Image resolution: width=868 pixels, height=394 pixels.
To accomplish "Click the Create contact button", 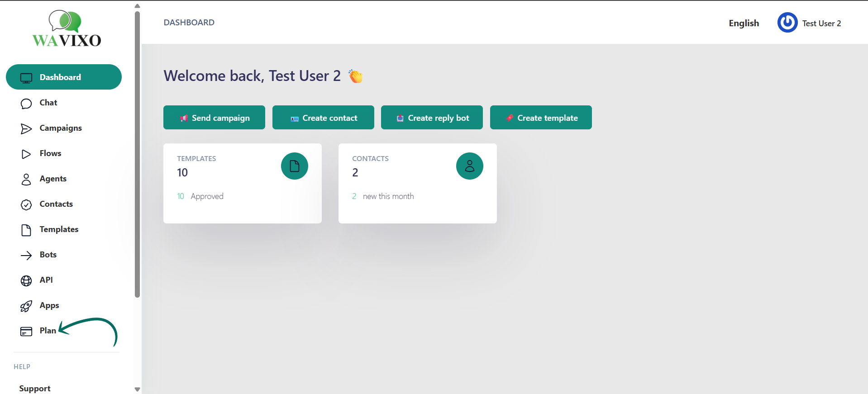I will tap(323, 118).
